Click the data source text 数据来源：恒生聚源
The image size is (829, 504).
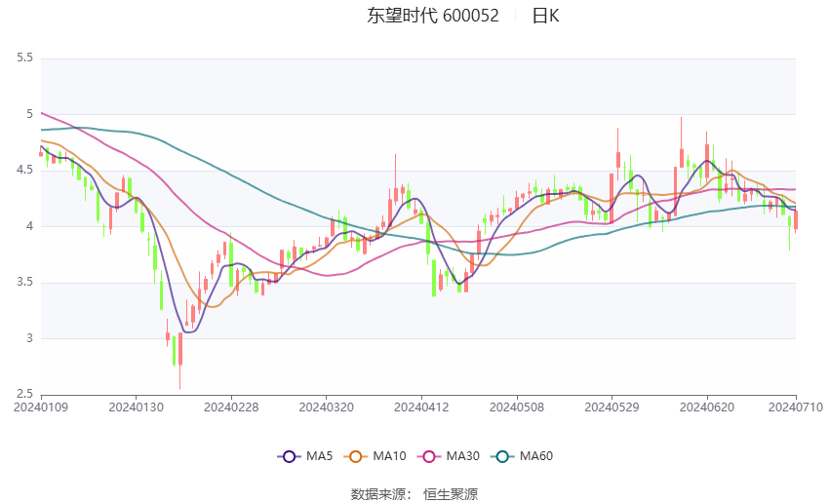tap(414, 494)
